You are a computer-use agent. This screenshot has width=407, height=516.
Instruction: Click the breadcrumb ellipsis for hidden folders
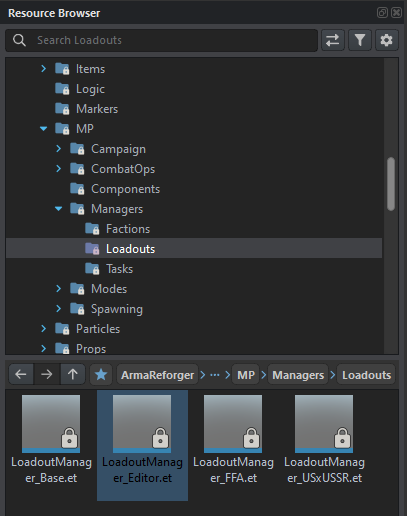click(215, 375)
